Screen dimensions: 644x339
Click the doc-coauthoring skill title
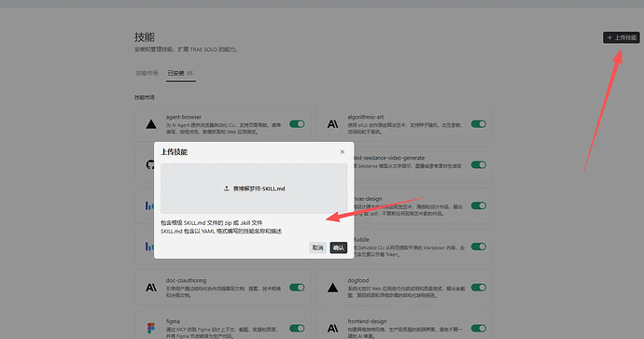click(x=186, y=281)
